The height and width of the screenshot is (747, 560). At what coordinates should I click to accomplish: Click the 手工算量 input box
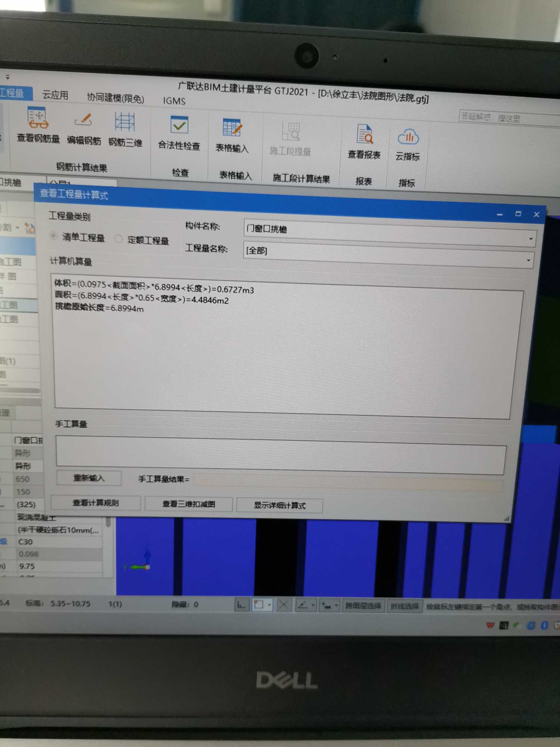(x=281, y=455)
